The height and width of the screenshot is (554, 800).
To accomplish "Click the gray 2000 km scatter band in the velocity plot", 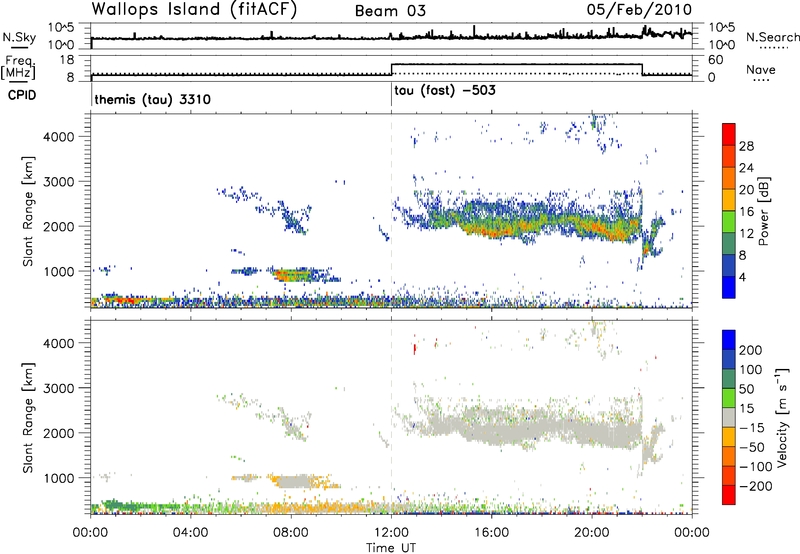I will pyautogui.click(x=536, y=426).
